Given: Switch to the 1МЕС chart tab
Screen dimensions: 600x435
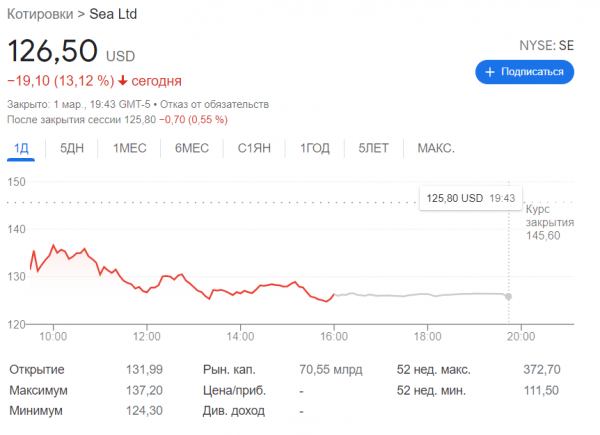Looking at the screenshot, I should (x=129, y=148).
